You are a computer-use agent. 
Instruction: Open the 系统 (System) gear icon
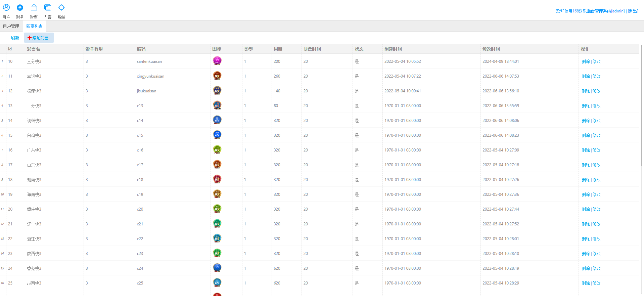(61, 7)
